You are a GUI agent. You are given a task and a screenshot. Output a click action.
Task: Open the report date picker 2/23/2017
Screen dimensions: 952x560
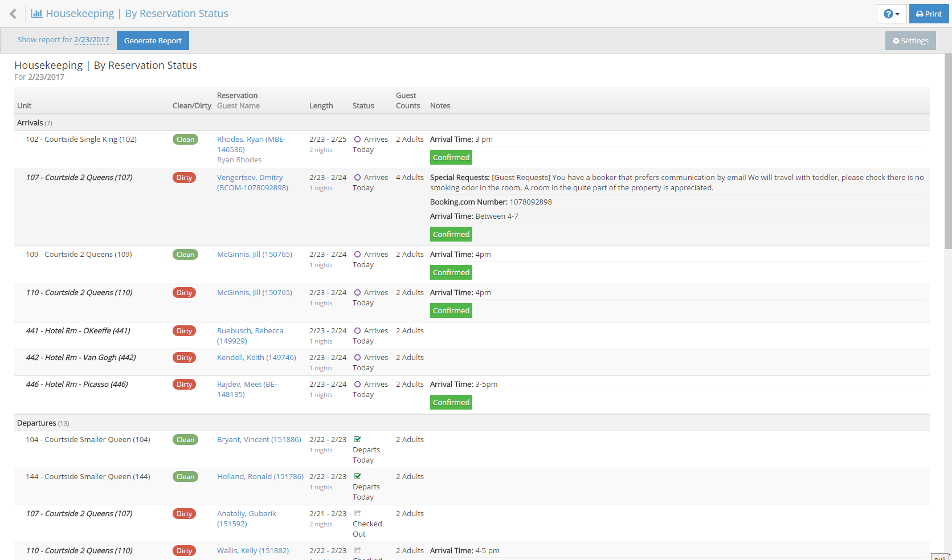pos(91,40)
